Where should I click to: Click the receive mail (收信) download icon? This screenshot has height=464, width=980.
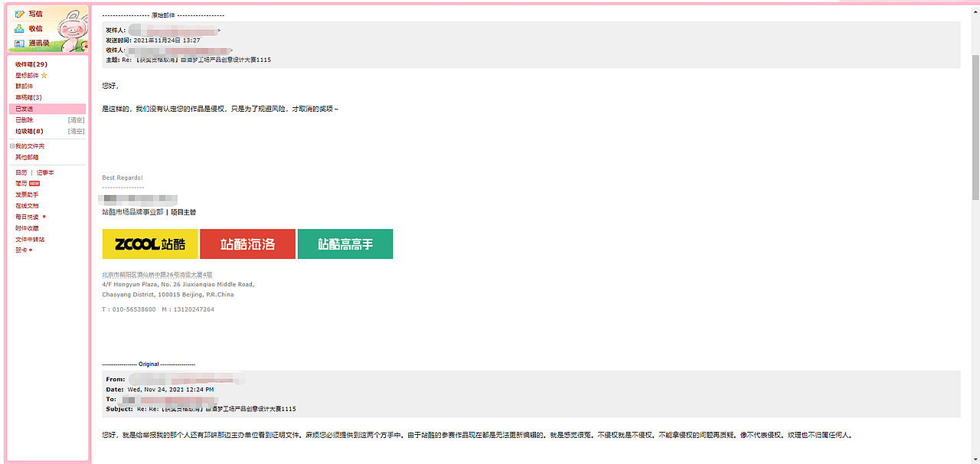(x=20, y=28)
